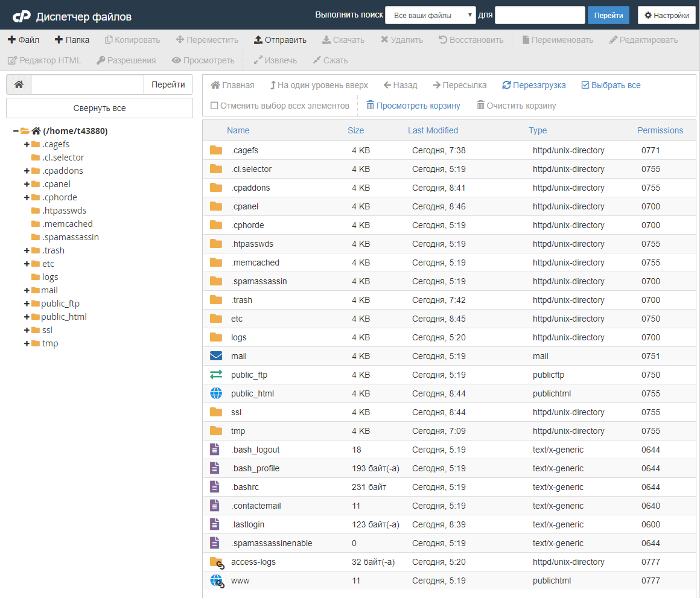Click the search text field in header
Screen dimensions: 700x598
pyautogui.click(x=539, y=15)
